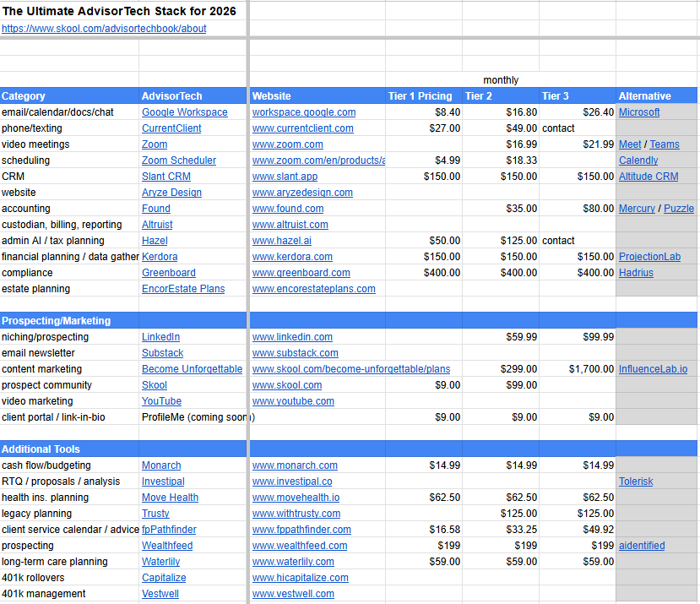The width and height of the screenshot is (700, 604).
Task: Open the skool.com advisortechbook about link
Action: (104, 29)
